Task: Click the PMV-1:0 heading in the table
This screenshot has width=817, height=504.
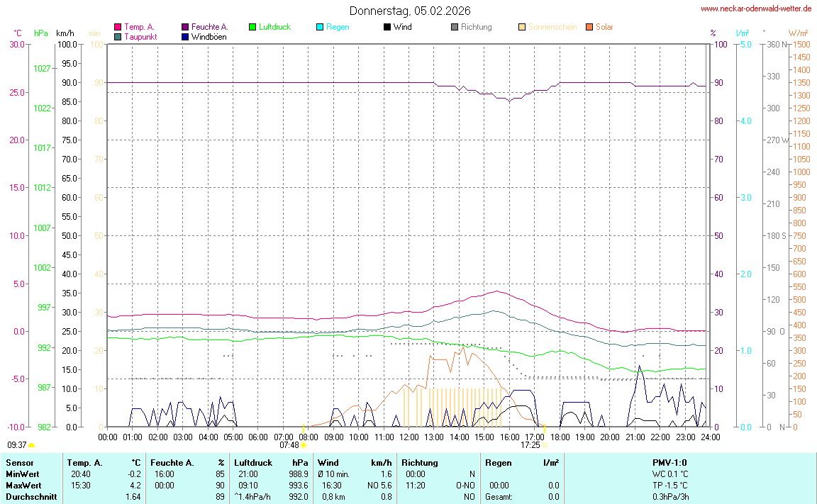Action: (x=670, y=463)
